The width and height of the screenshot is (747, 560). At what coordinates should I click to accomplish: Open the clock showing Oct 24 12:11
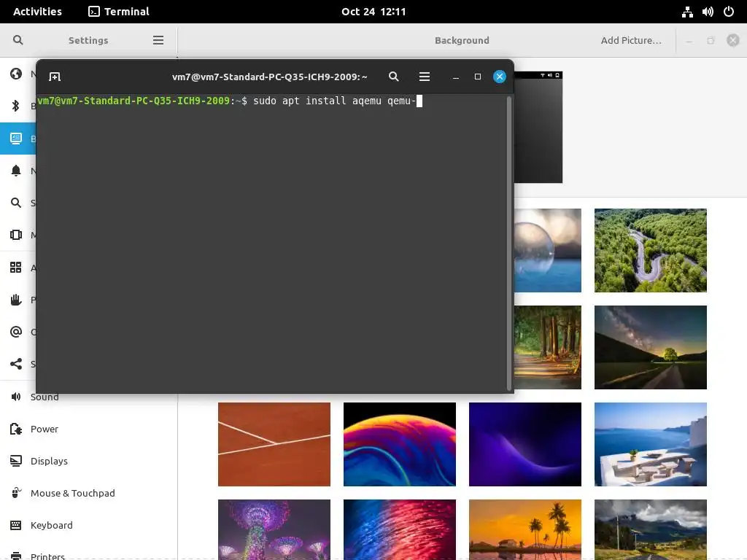pos(373,12)
